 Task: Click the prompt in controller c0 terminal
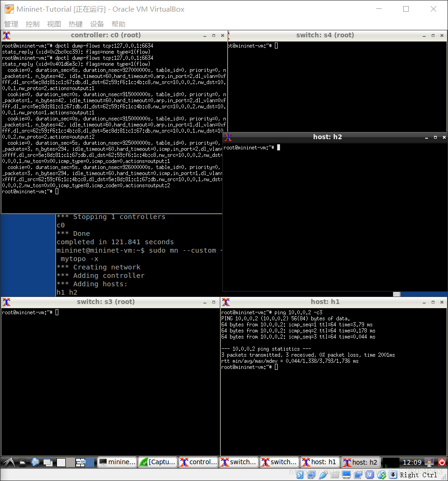(30, 192)
